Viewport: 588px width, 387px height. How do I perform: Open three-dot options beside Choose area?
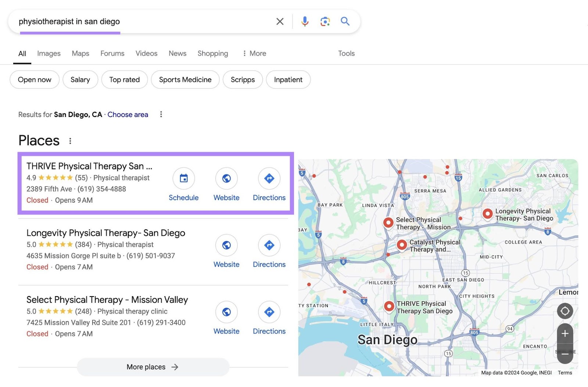click(x=161, y=114)
